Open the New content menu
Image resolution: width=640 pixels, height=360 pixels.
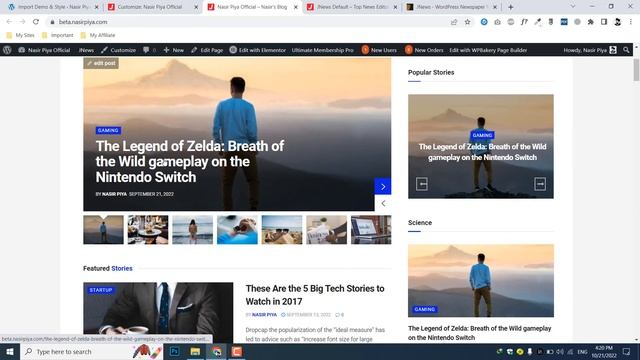[x=173, y=50]
